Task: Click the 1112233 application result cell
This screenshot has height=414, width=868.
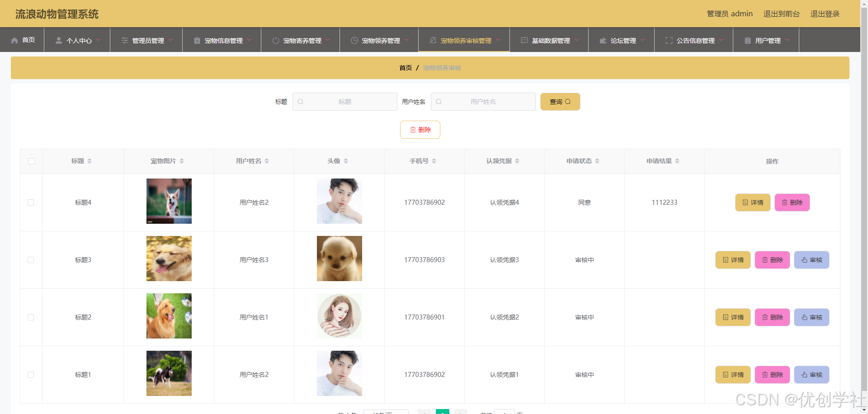Action: tap(665, 202)
